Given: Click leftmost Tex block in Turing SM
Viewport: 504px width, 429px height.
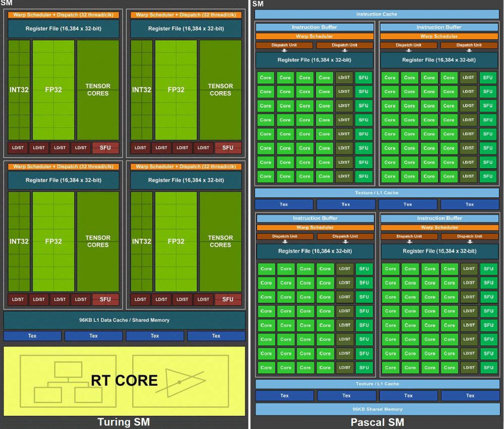Looking at the screenshot, I should coord(32,336).
